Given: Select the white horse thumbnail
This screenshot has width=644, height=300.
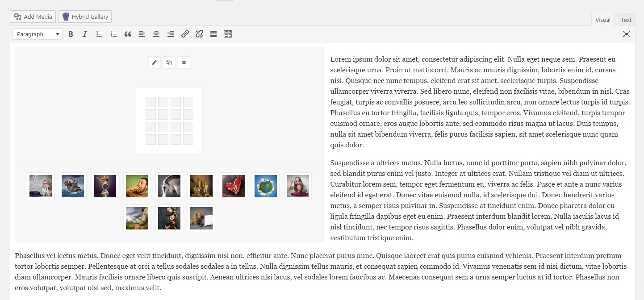Looking at the screenshot, I should 169,186.
